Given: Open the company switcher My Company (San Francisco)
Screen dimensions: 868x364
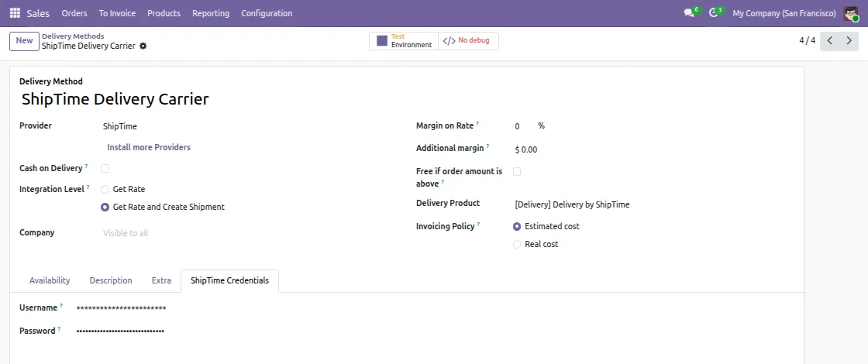Looking at the screenshot, I should click(x=784, y=13).
